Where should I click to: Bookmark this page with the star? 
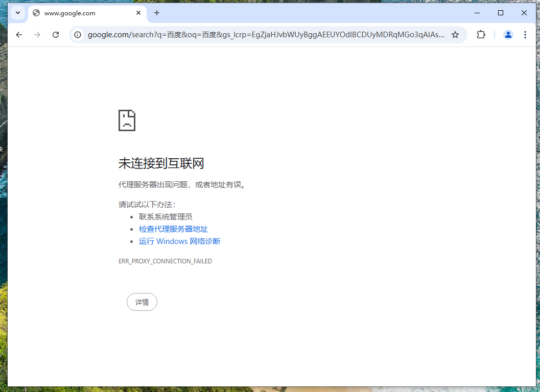[x=455, y=35]
